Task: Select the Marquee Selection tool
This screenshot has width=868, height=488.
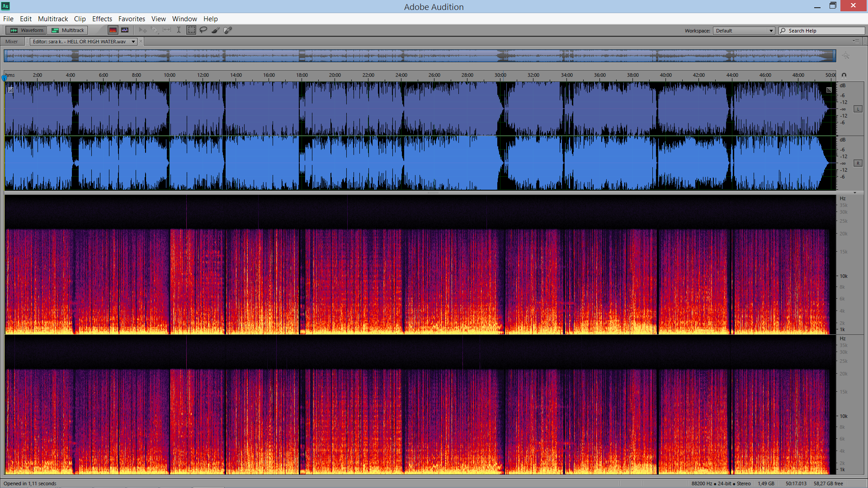Action: (192, 30)
